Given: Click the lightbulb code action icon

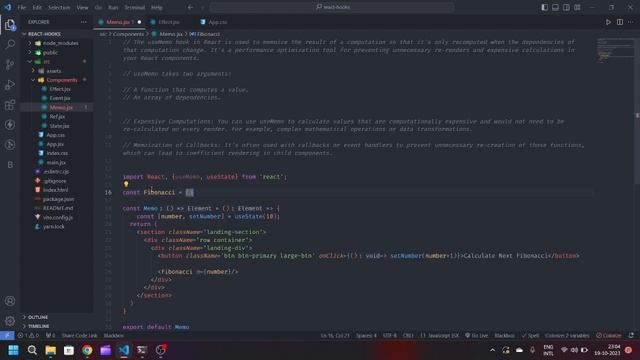Looking at the screenshot, I should pos(126,184).
